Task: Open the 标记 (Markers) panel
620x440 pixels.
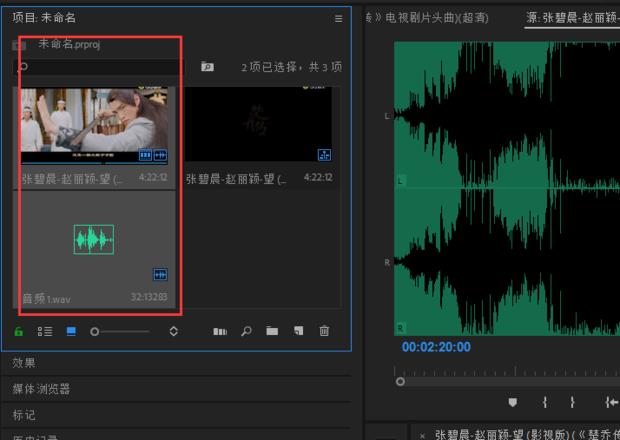Action: pyautogui.click(x=25, y=415)
